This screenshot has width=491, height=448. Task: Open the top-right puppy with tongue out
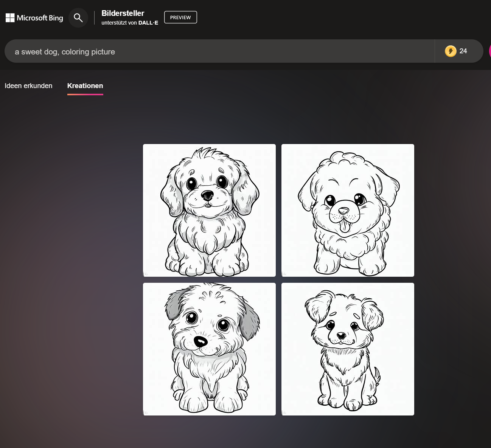coord(348,210)
